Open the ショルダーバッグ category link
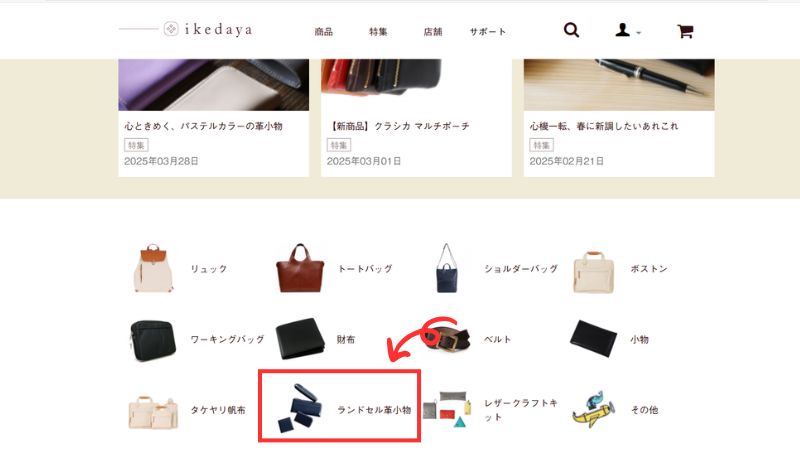Image resolution: width=800 pixels, height=450 pixels. [x=521, y=268]
